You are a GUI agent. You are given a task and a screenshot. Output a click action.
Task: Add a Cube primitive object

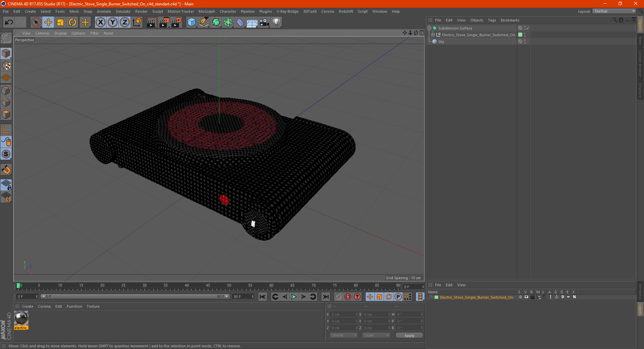(192, 22)
